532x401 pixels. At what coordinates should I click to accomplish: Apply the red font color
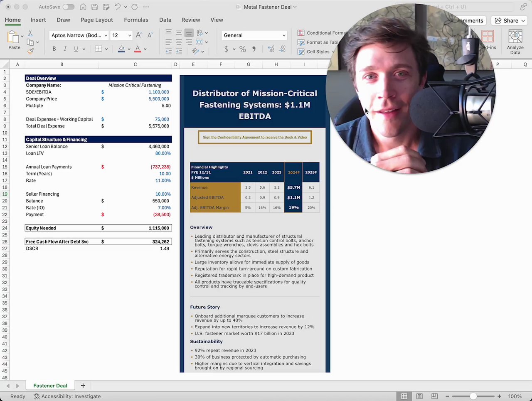pyautogui.click(x=138, y=49)
